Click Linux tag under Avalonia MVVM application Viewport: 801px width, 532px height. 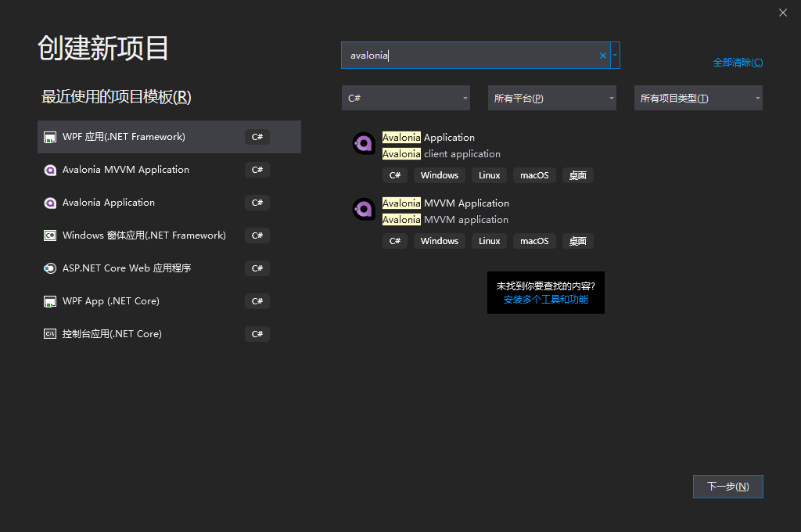coord(489,241)
